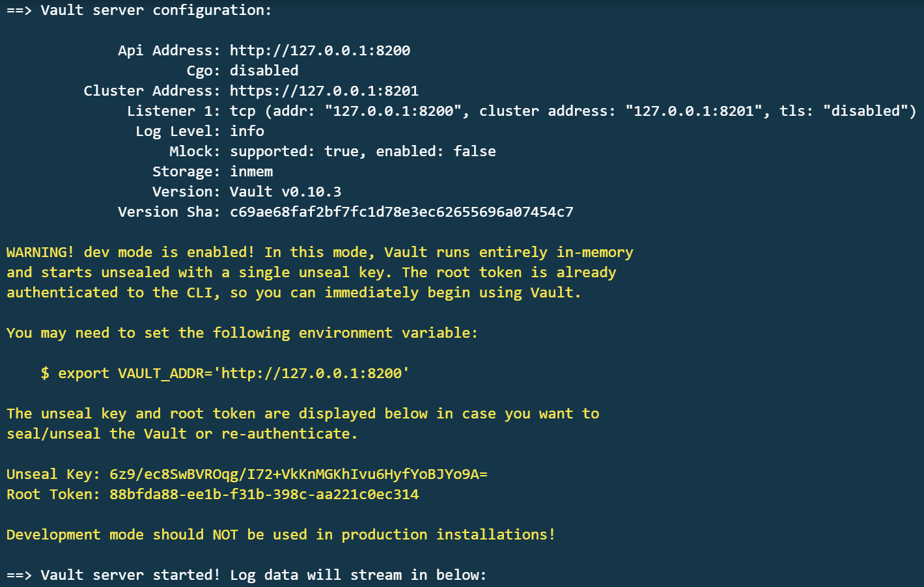Screen dimensions: 924x587
Task: Click the Vault server configuration heading
Action: pos(156,10)
